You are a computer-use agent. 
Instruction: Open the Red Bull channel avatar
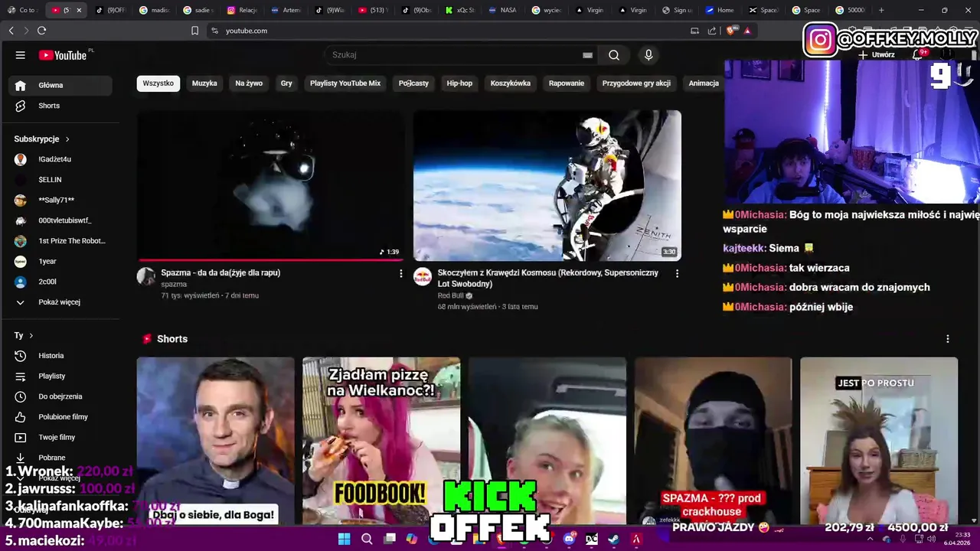(423, 277)
